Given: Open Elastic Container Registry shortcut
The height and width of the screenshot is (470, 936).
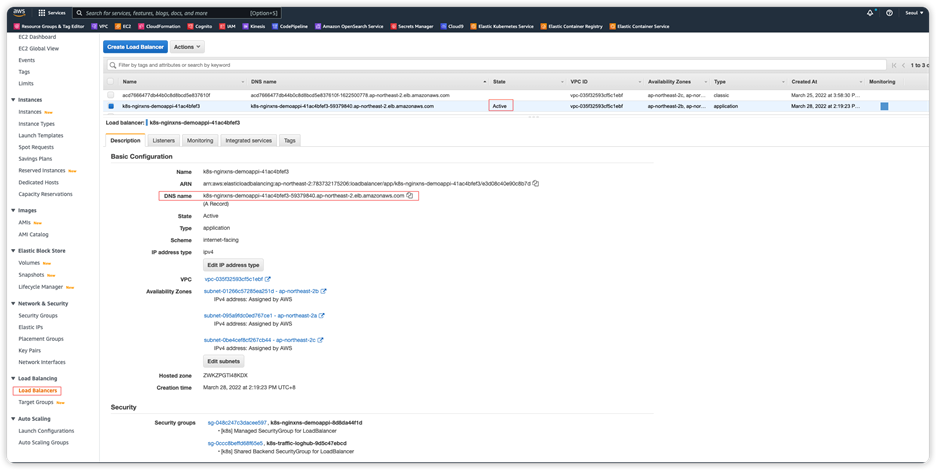Looking at the screenshot, I should point(571,26).
